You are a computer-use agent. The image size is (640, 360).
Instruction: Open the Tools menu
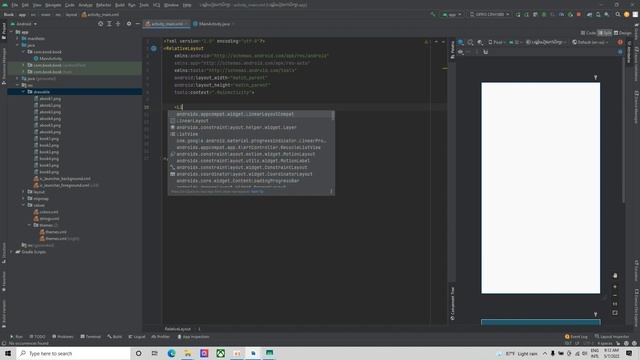[144, 5]
